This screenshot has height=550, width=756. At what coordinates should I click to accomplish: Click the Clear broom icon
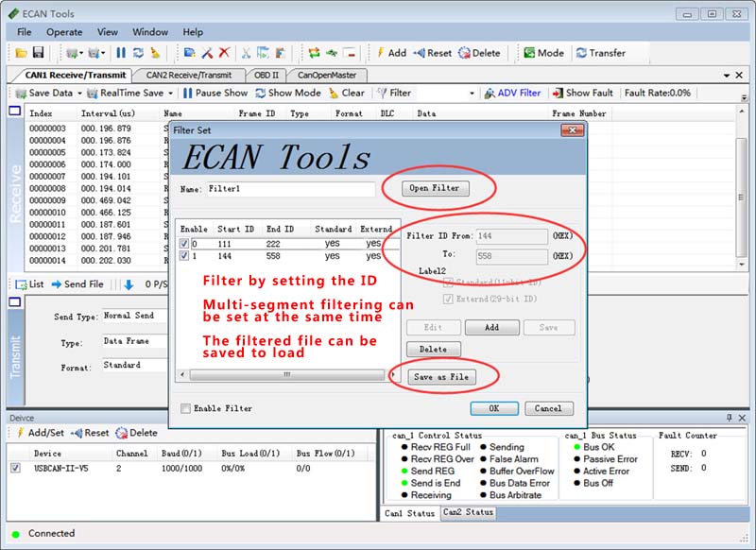334,94
